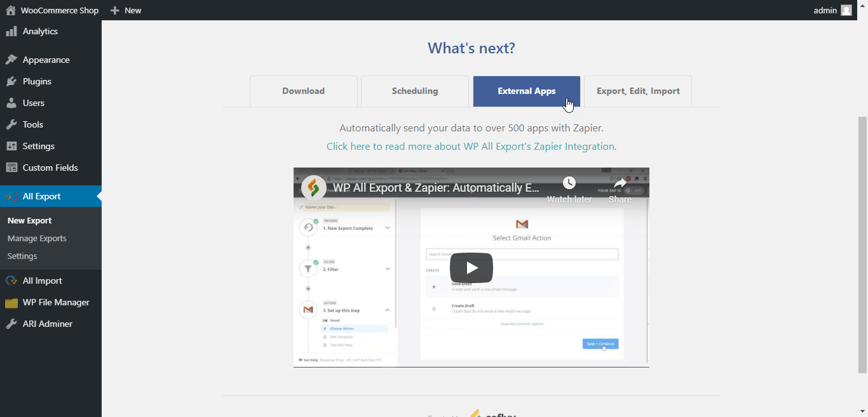The height and width of the screenshot is (417, 868).
Task: Select the External Apps tab
Action: pyautogui.click(x=527, y=91)
